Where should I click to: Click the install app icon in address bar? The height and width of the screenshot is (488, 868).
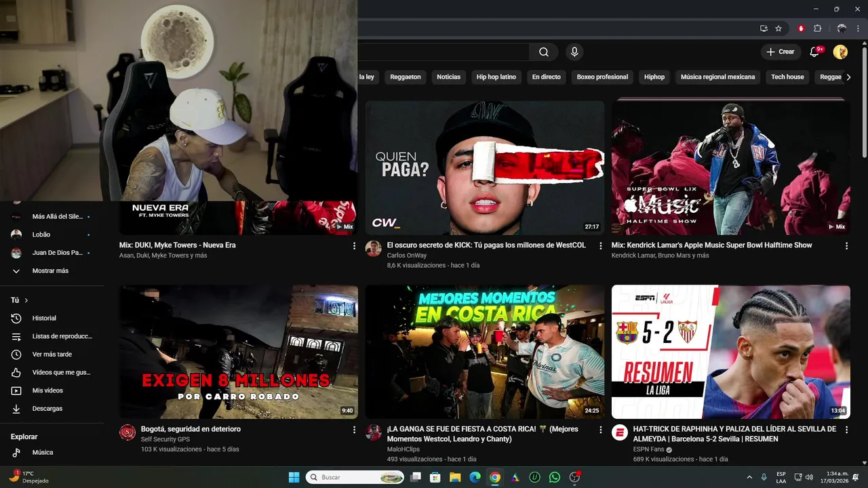pyautogui.click(x=764, y=28)
